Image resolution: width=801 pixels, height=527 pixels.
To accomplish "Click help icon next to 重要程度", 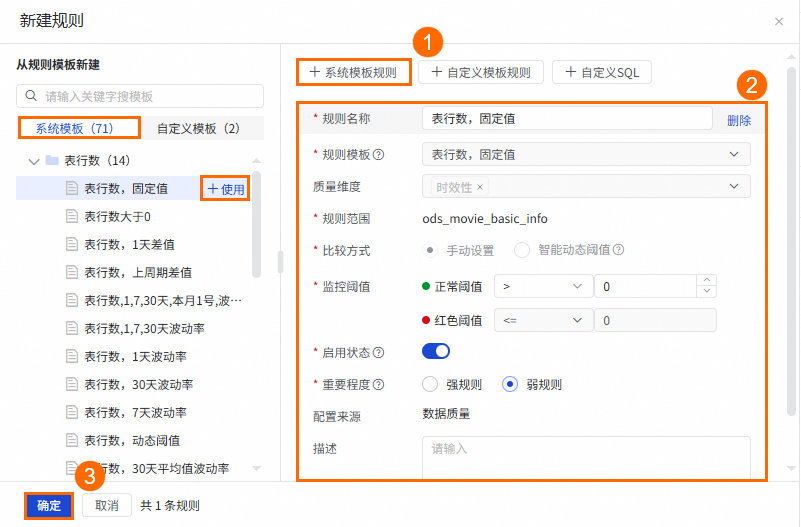I will point(379,385).
